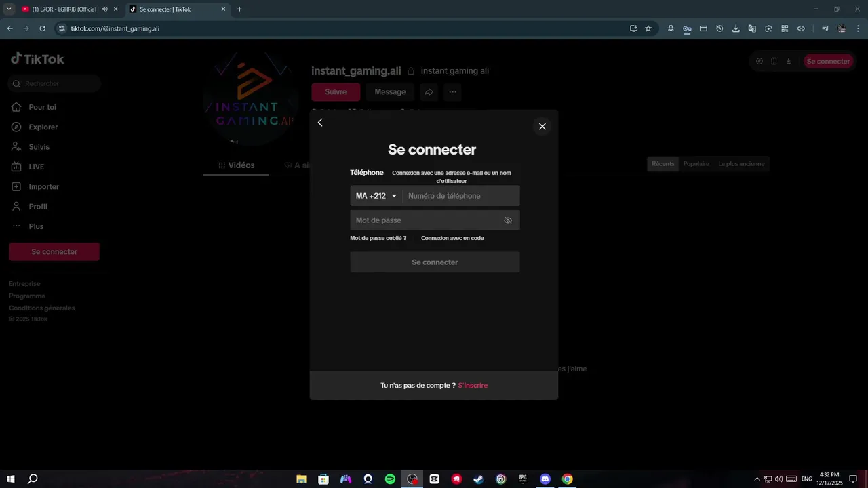868x488 pixels.
Task: Click the phone app icon in header
Action: 774,61
